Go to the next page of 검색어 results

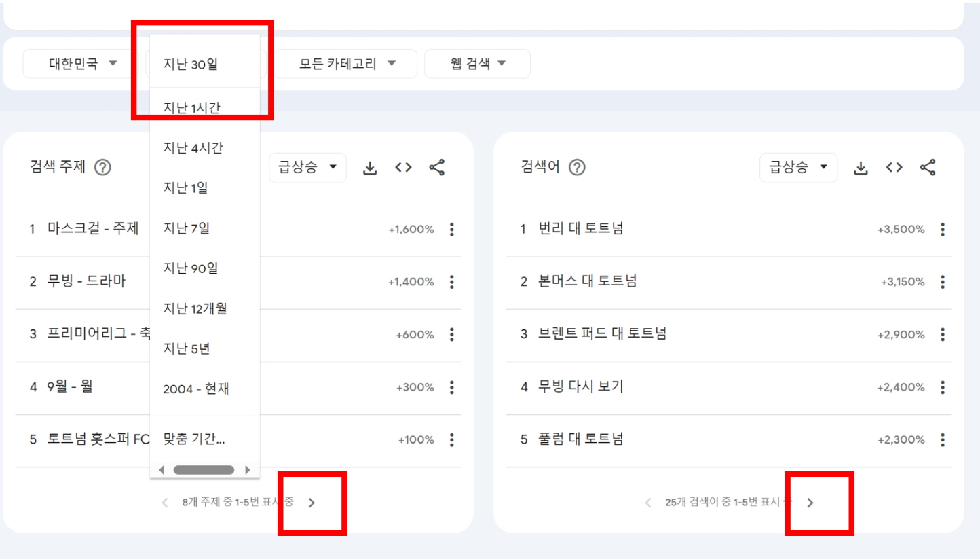809,502
